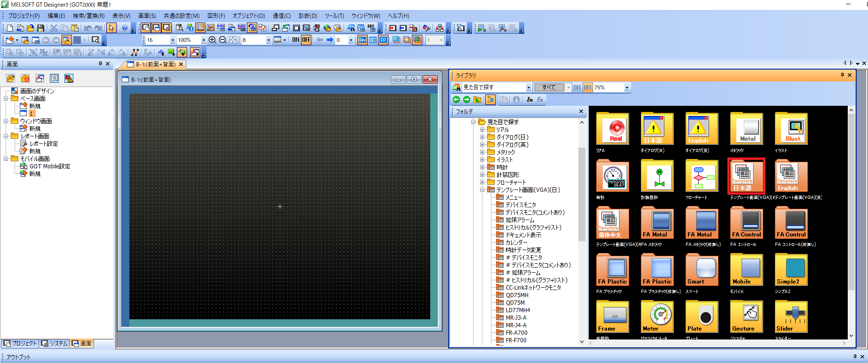Switch to the システム bottom tab

pos(54,344)
